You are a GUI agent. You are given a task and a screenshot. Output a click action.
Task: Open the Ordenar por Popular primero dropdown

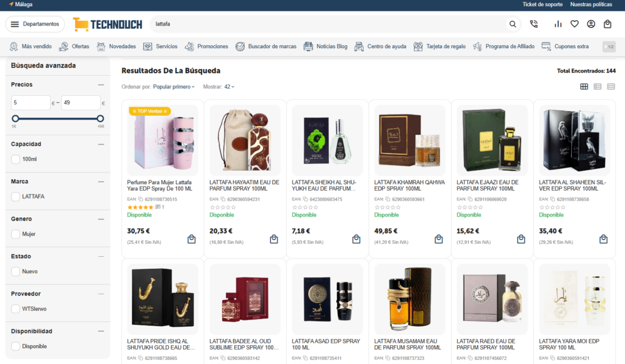[x=174, y=87]
